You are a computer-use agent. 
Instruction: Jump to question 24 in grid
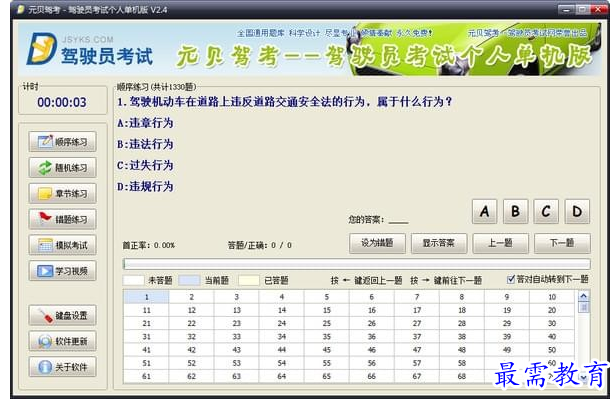tap(282, 323)
